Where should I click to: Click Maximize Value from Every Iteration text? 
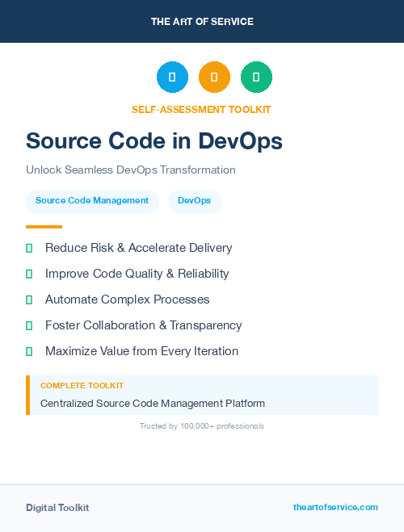click(142, 351)
